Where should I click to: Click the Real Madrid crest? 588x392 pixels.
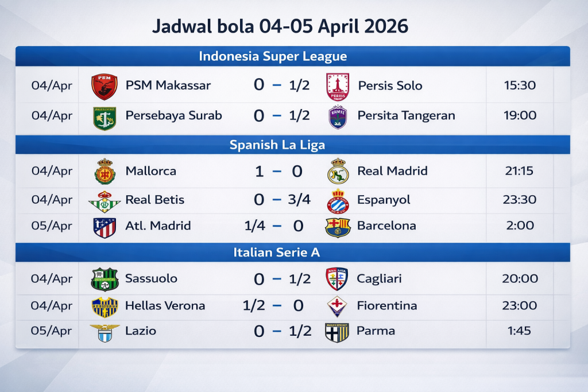pyautogui.click(x=338, y=171)
